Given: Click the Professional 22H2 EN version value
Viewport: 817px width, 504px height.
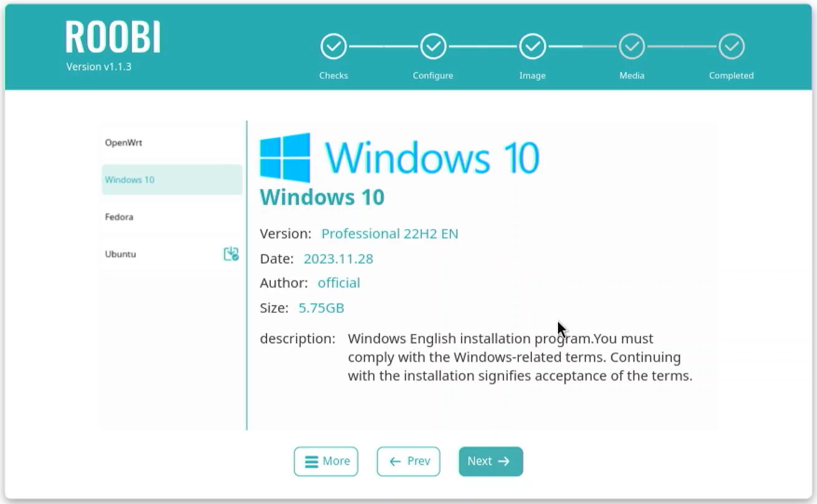Looking at the screenshot, I should tap(390, 234).
